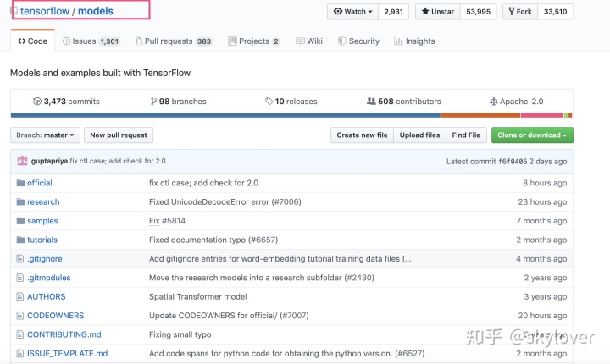This screenshot has height=364, width=610.
Task: Open the Branch: master dropdown
Action: (x=45, y=135)
